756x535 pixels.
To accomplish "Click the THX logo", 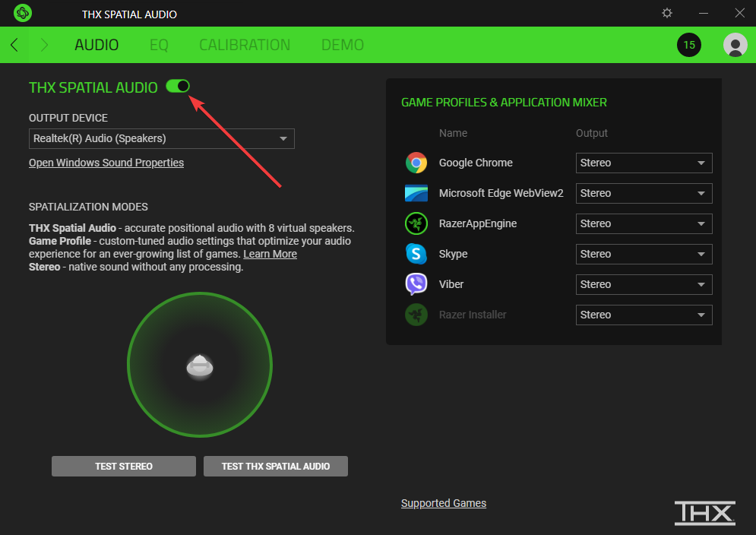I will (704, 513).
